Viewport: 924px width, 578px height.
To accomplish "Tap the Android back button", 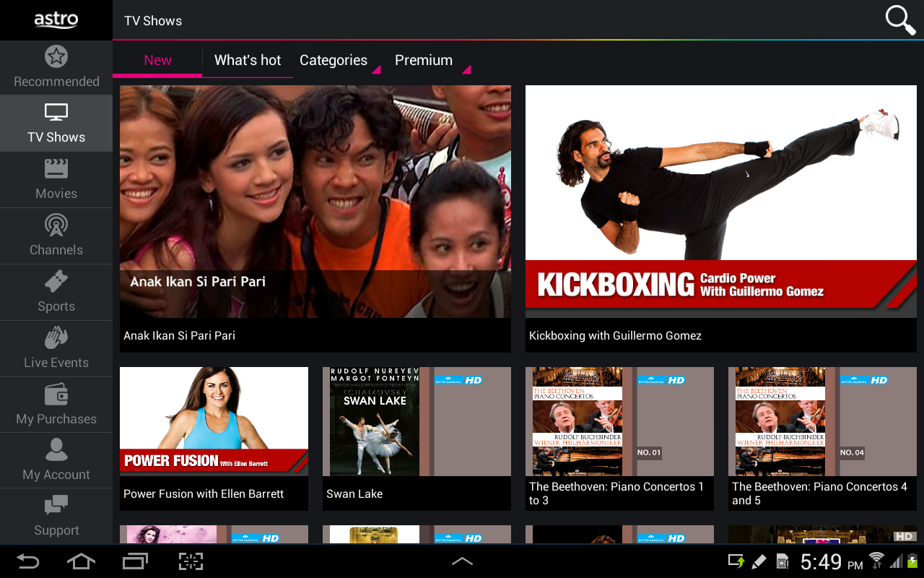I will pyautogui.click(x=27, y=561).
